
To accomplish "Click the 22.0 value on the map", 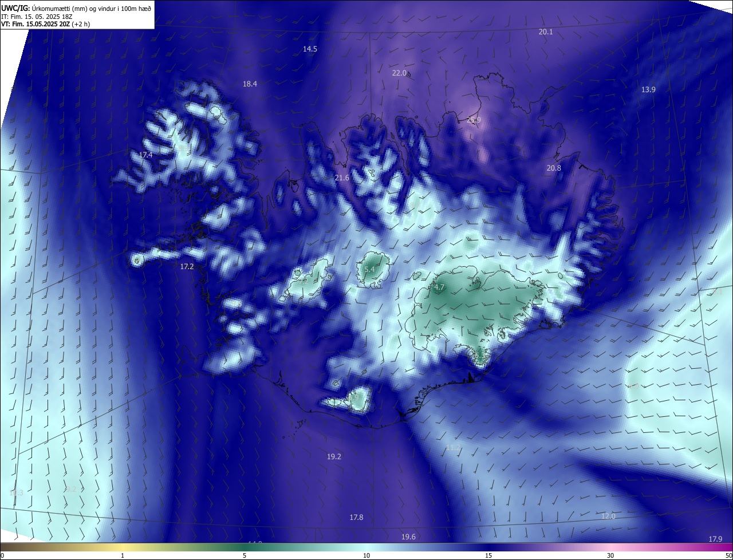I will tap(399, 73).
